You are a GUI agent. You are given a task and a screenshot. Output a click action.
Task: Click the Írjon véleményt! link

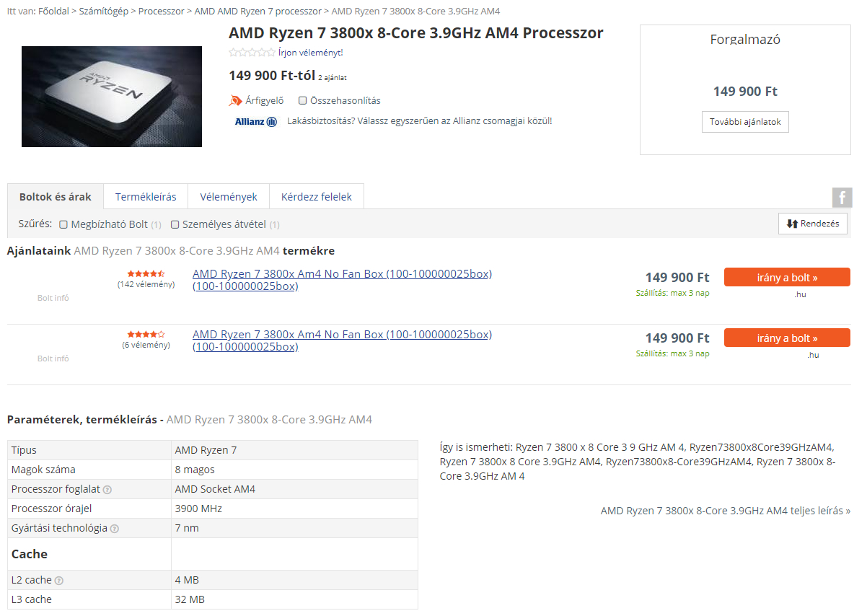[x=311, y=53]
